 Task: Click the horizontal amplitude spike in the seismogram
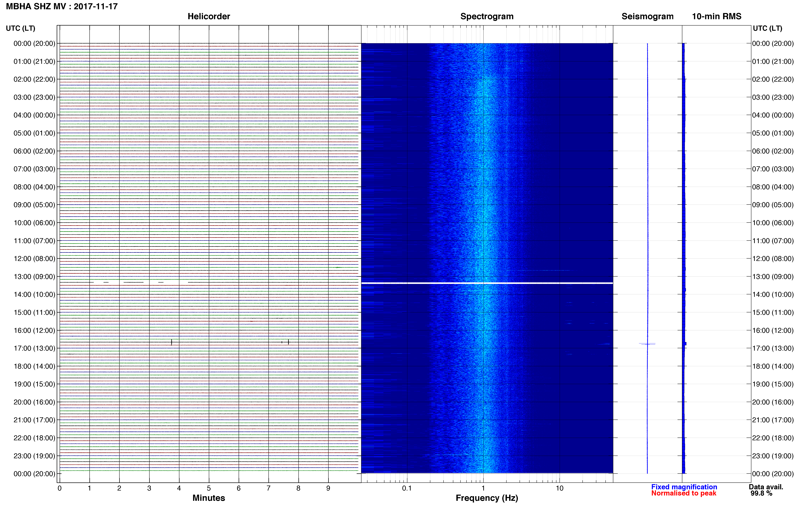pyautogui.click(x=647, y=344)
